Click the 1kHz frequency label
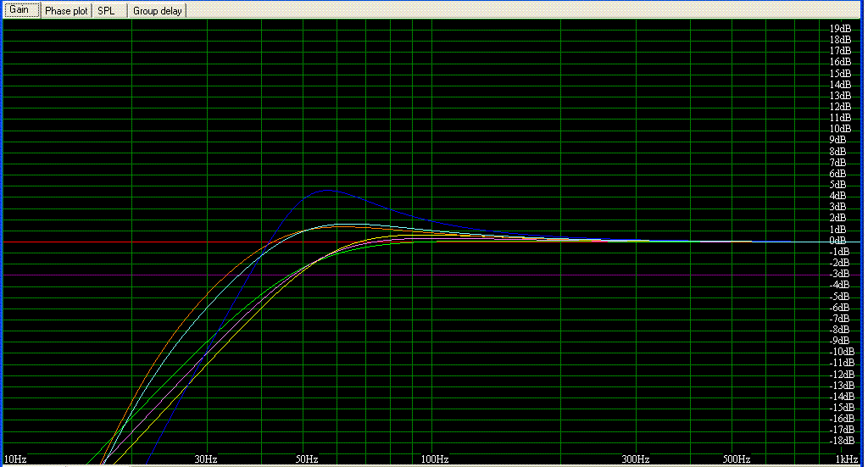This screenshot has height=467, width=868. click(x=847, y=459)
